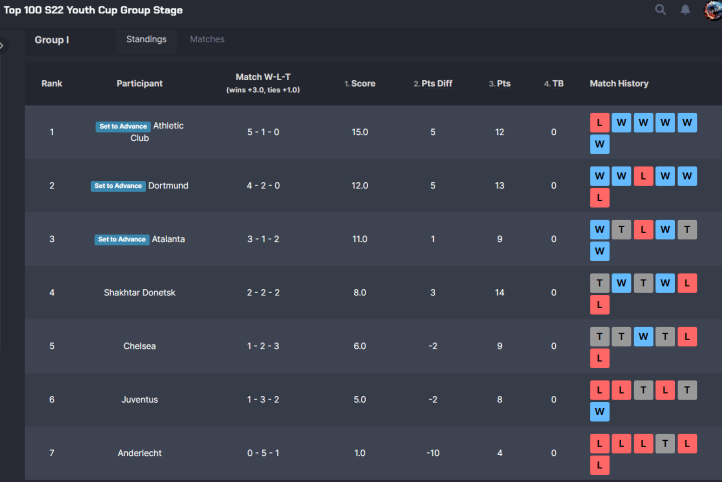Click the Group I heading
The height and width of the screenshot is (482, 722).
(x=52, y=40)
